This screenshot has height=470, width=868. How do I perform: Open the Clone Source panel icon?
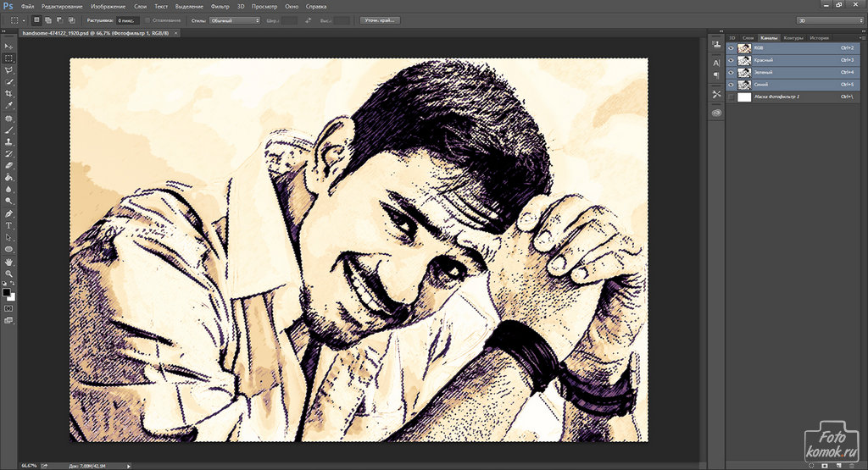(716, 45)
